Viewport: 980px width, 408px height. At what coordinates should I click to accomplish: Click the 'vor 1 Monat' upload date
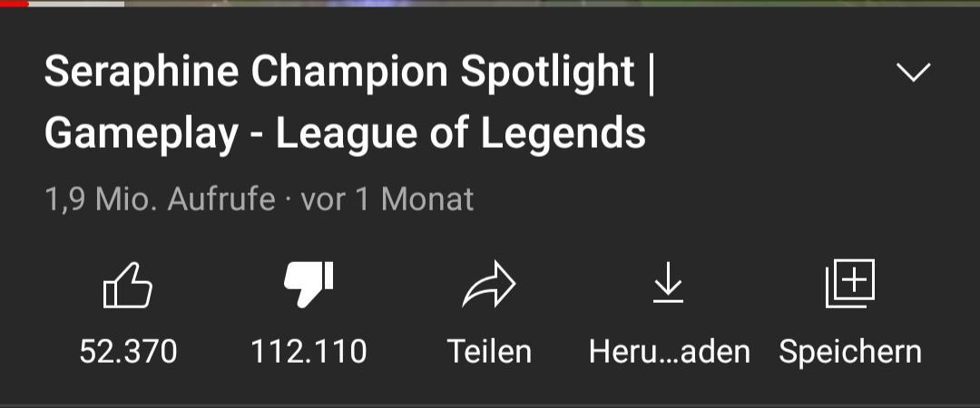387,199
